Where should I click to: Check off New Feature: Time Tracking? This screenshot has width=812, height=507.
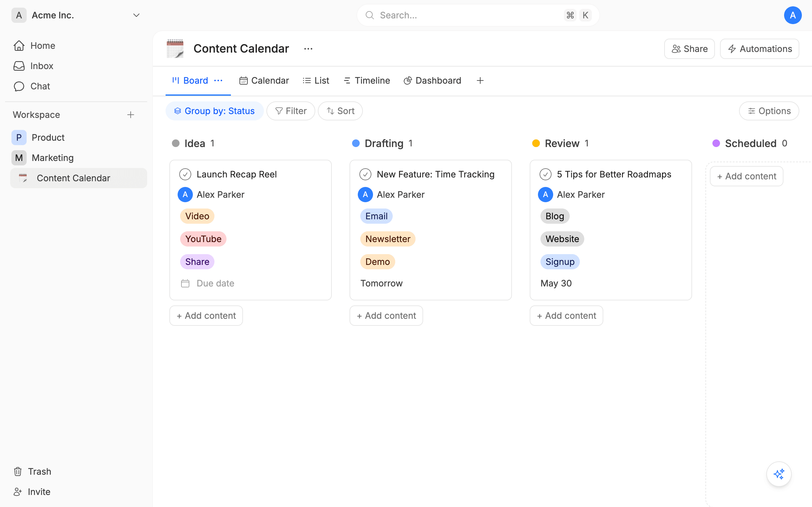365,174
